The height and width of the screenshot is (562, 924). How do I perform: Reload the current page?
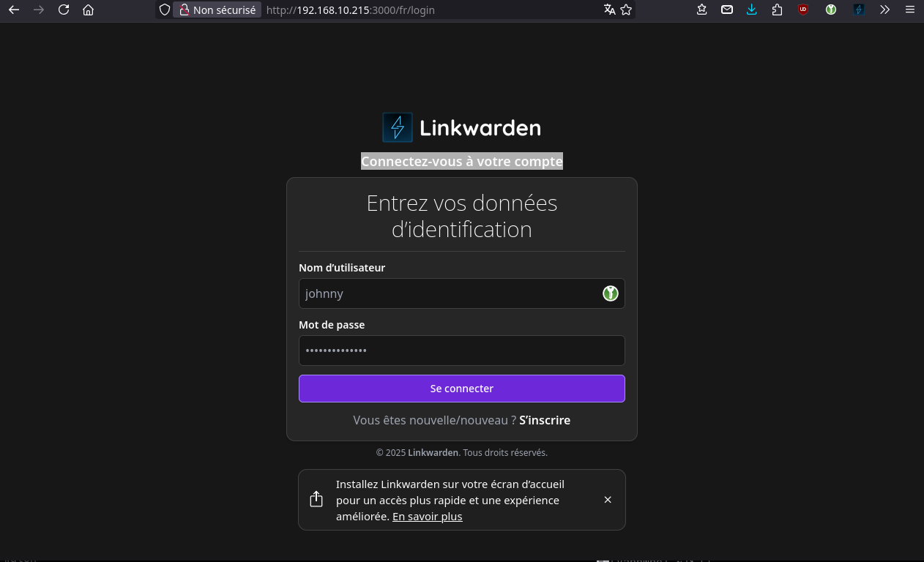(64, 10)
